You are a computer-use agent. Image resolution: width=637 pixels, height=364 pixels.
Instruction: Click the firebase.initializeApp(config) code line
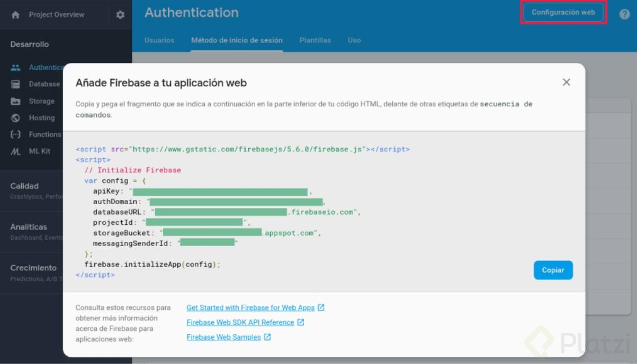click(x=152, y=264)
